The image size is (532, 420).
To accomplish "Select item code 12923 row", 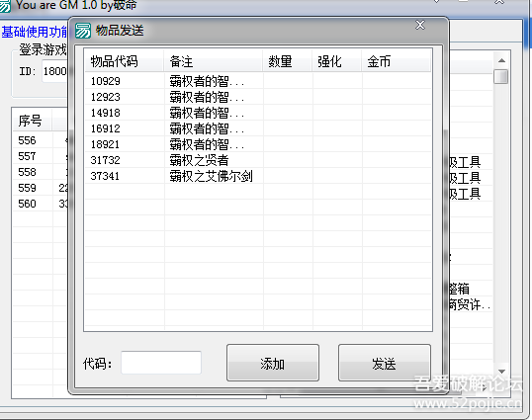I will (258, 97).
